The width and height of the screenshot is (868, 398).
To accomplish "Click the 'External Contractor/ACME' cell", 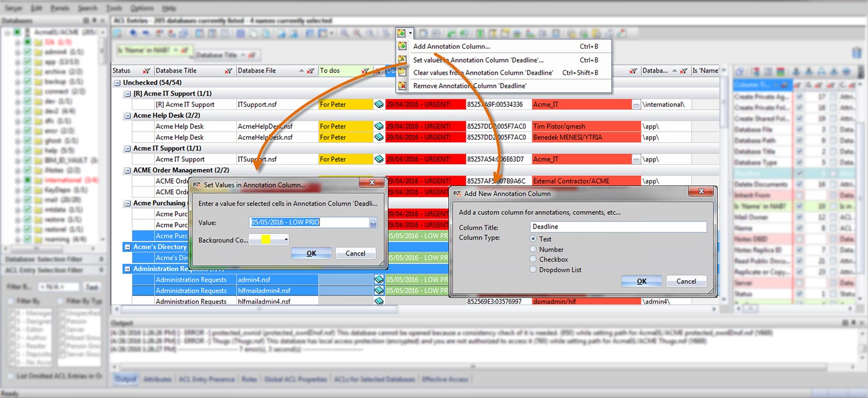I will tap(586, 181).
